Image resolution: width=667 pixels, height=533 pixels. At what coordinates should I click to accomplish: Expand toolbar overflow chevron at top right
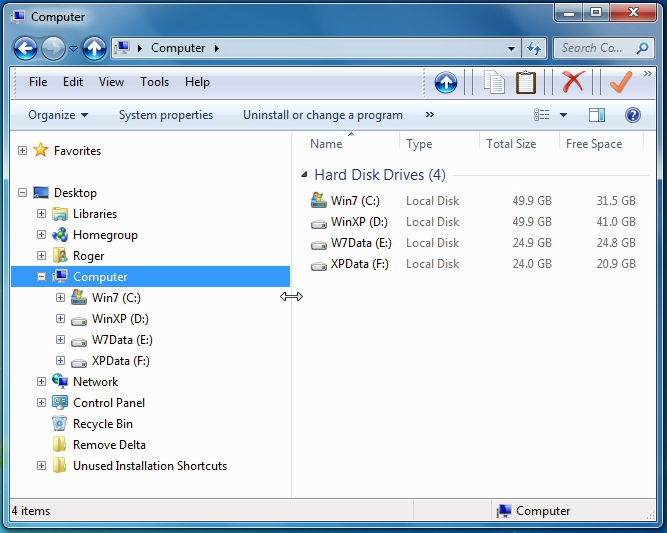(x=647, y=74)
